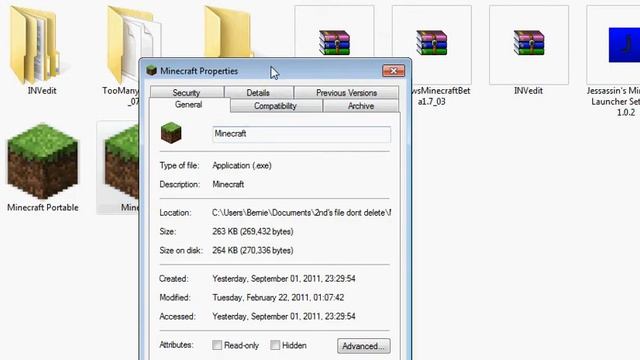
Task: Click the Minecraft file name field
Action: tap(301, 134)
